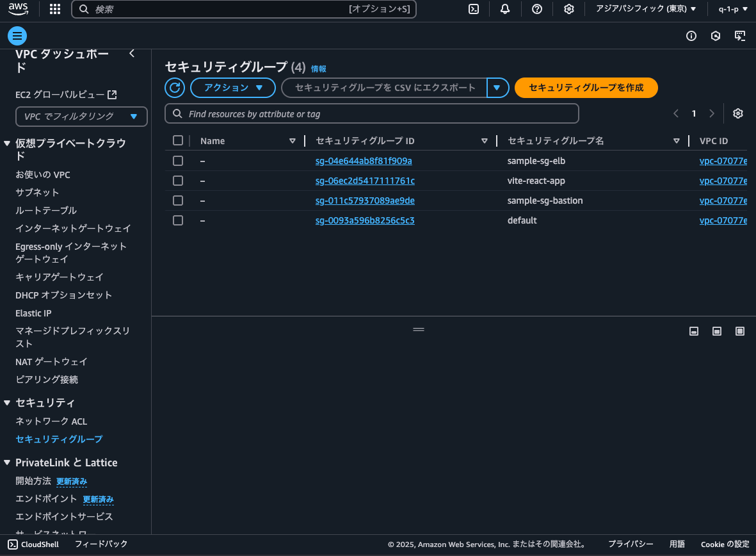Open table preferences gear icon
The image size is (756, 556).
point(737,113)
